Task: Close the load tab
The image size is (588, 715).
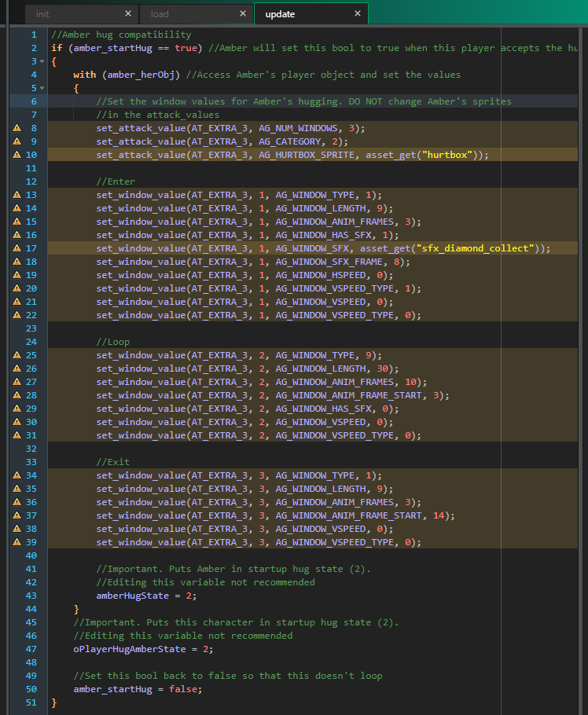Action: [x=244, y=14]
